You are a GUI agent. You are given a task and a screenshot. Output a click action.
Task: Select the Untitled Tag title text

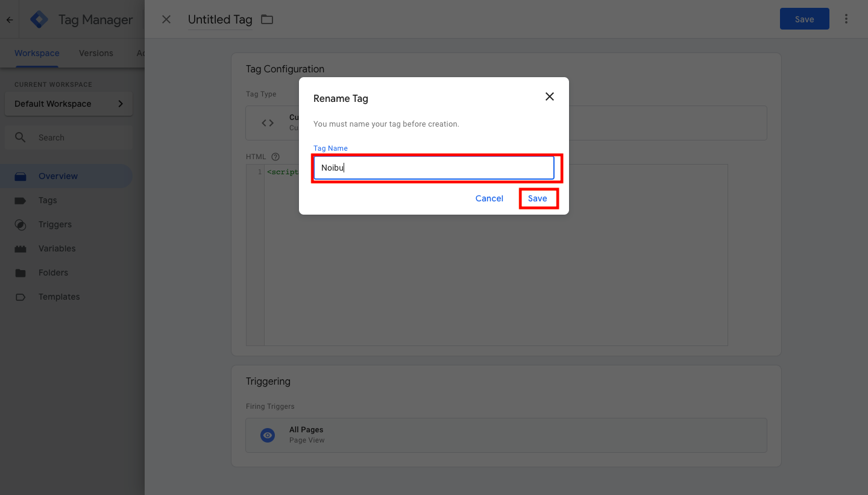tap(220, 19)
